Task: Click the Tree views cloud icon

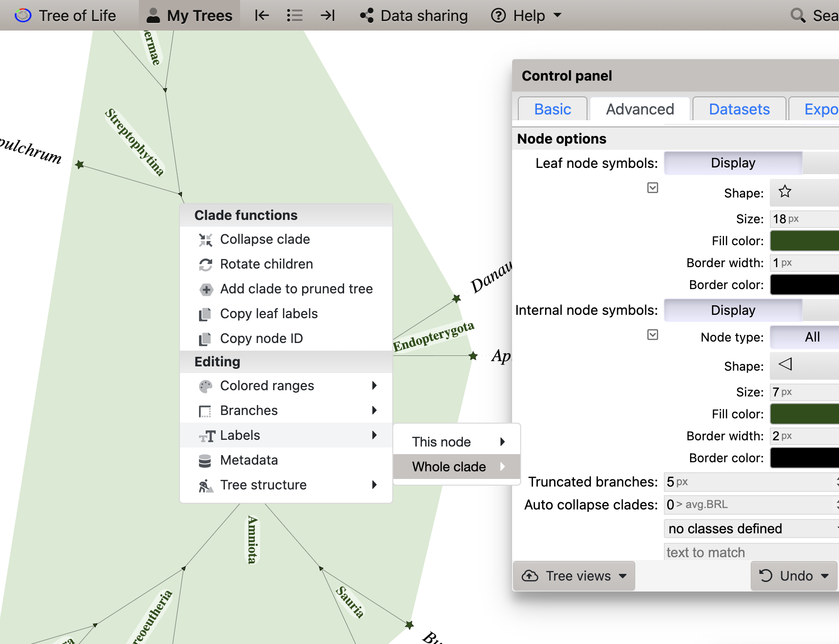Action: coord(530,576)
